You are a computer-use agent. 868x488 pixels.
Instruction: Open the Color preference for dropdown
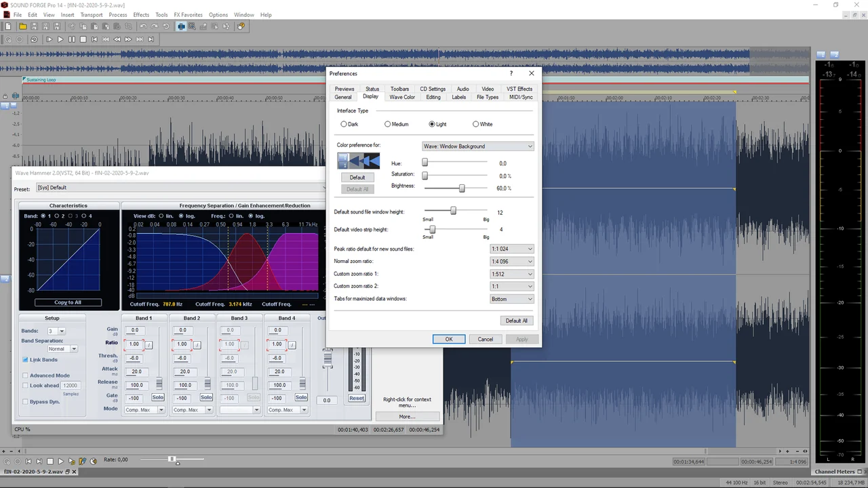[477, 146]
